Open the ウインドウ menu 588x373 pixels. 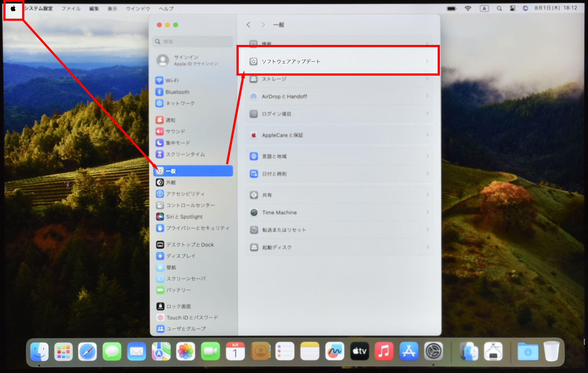138,8
